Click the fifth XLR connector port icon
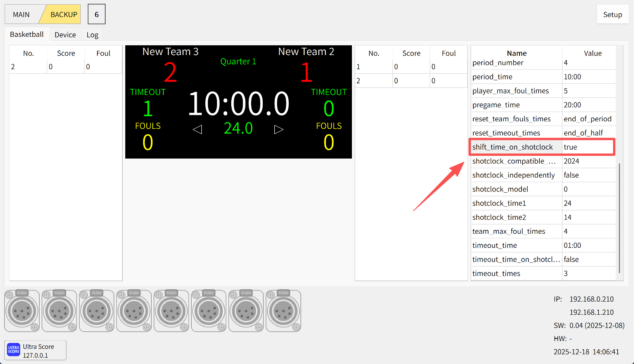Image resolution: width=634 pixels, height=364 pixels. [x=171, y=311]
